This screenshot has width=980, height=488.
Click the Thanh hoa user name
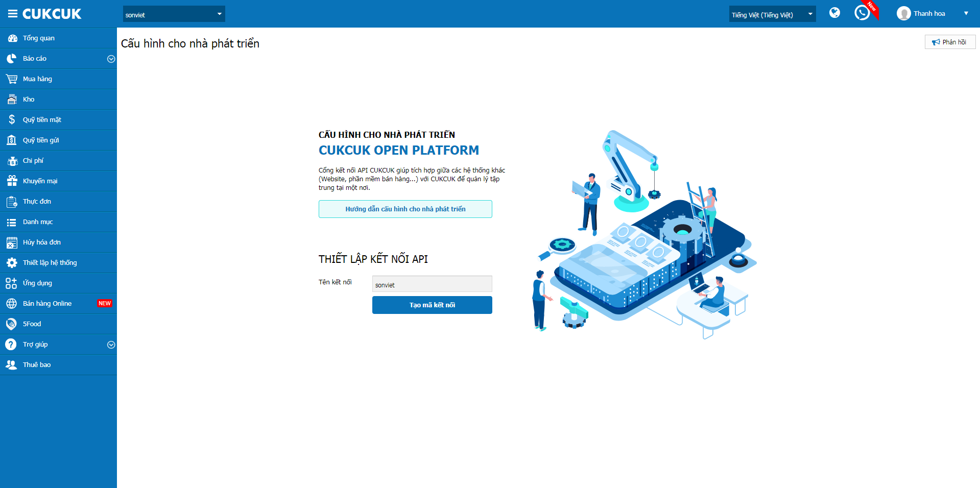click(x=929, y=14)
